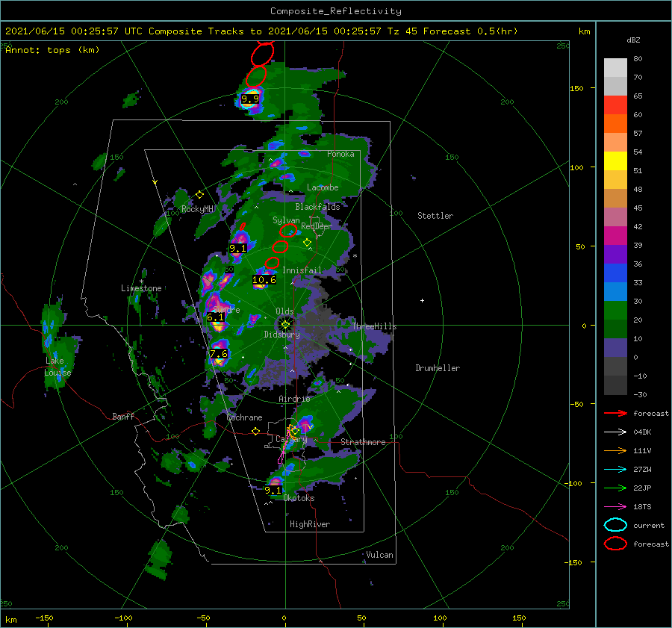Select the cyan 27ZW arrow icon

[x=615, y=470]
